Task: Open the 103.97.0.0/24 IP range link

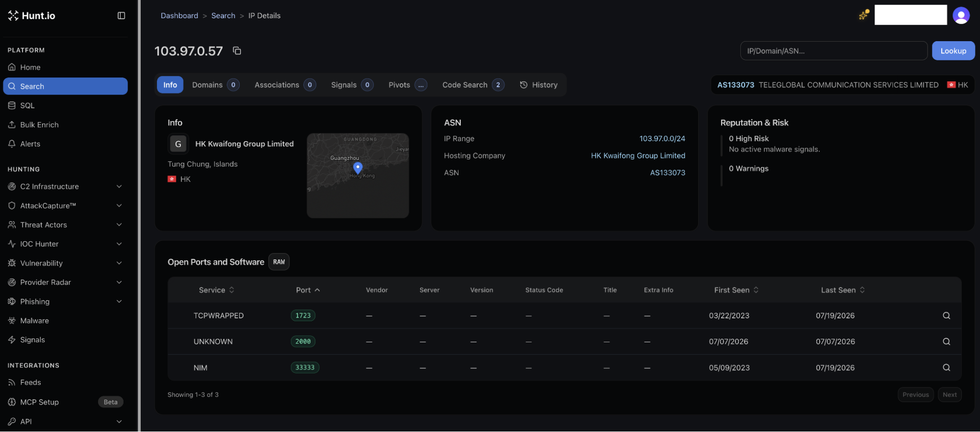Action: click(x=662, y=139)
